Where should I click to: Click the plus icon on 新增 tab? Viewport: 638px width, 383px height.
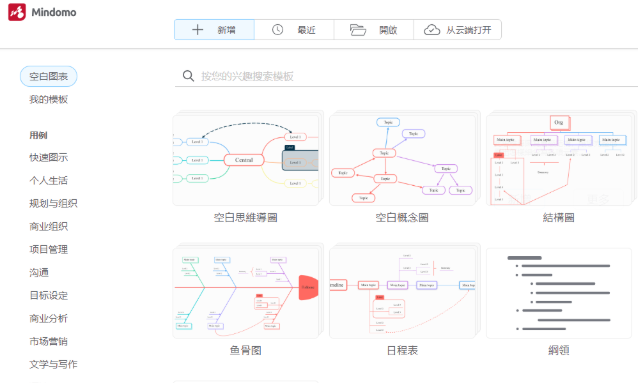197,30
